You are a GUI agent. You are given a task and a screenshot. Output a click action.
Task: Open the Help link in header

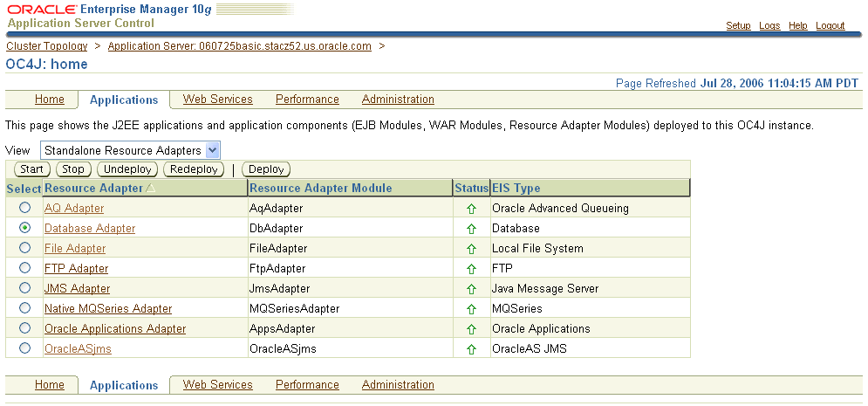click(797, 25)
